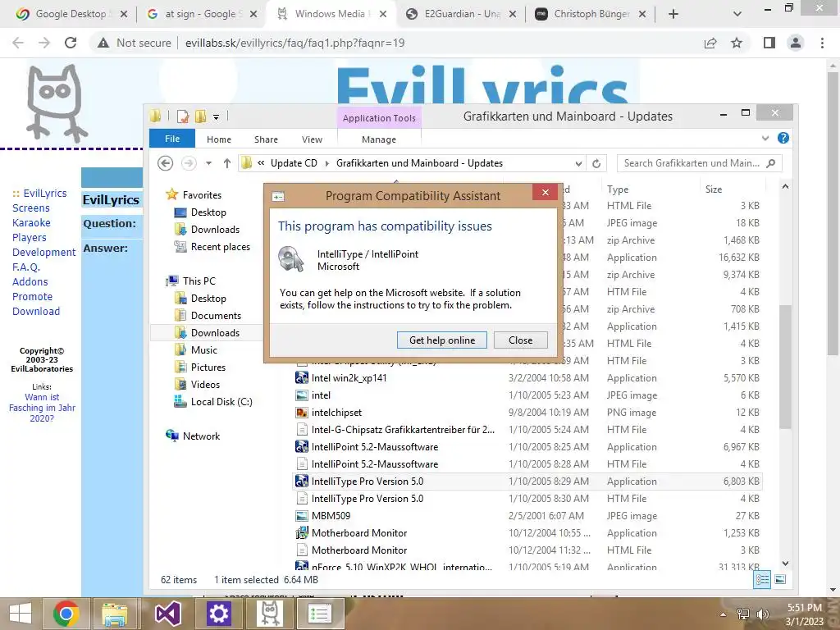
Task: Open EvilLyrics owl icon on taskbar
Action: pos(269,614)
